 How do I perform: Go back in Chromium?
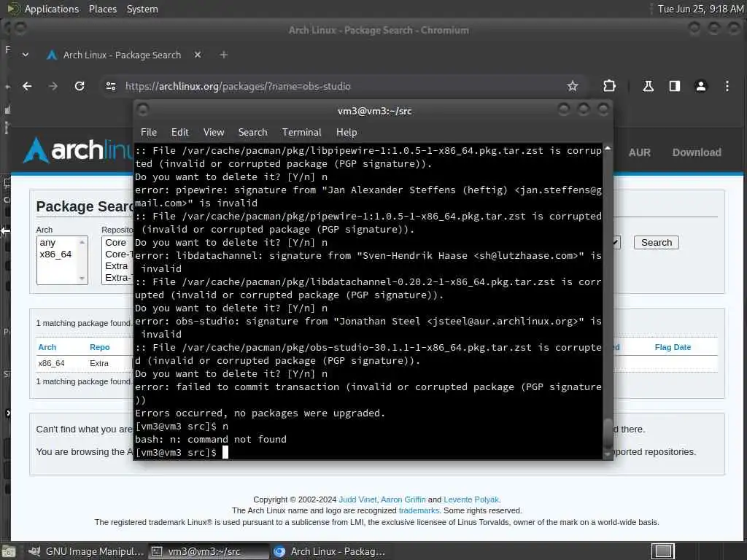27,86
